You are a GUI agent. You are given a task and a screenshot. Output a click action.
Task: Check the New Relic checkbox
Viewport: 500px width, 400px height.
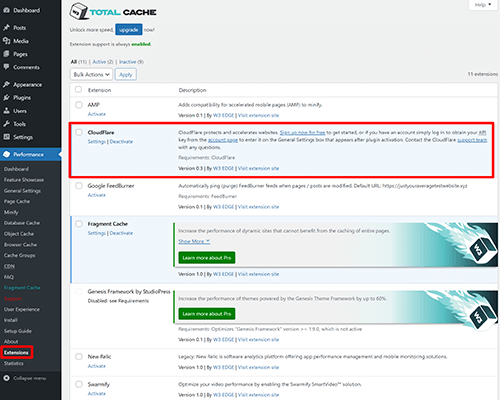coord(79,356)
